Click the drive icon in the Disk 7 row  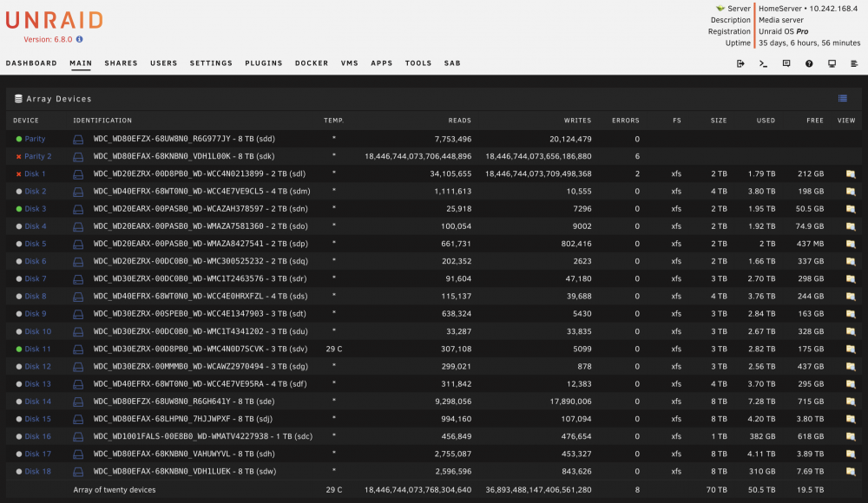[78, 279]
